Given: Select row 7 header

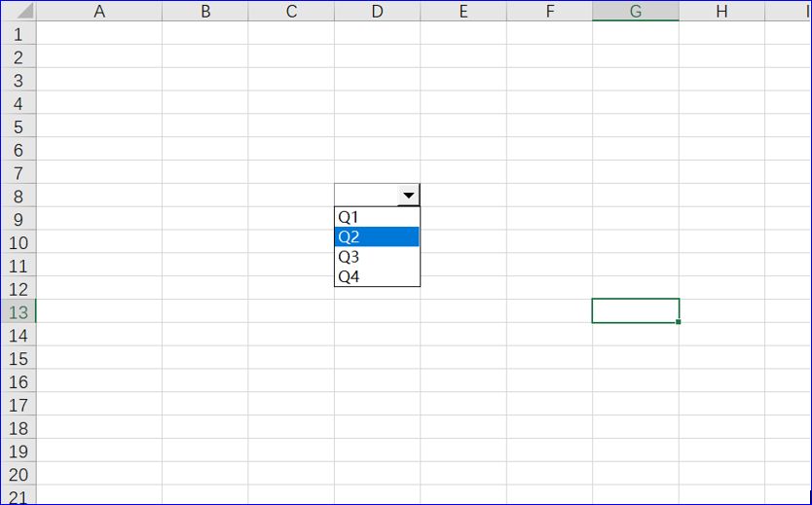Looking at the screenshot, I should pyautogui.click(x=18, y=173).
